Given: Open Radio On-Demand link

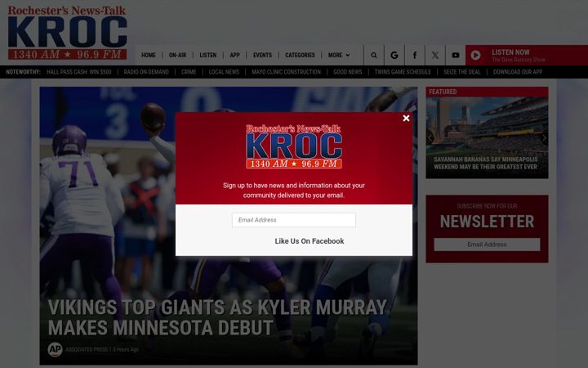Looking at the screenshot, I should 146,72.
